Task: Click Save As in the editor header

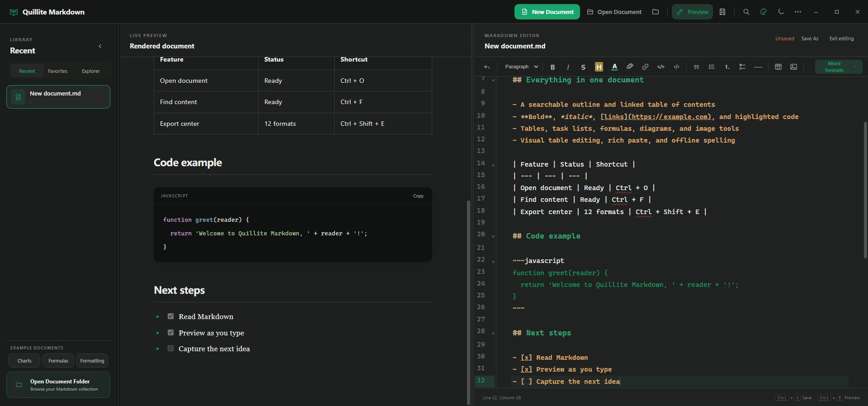Action: (810, 38)
